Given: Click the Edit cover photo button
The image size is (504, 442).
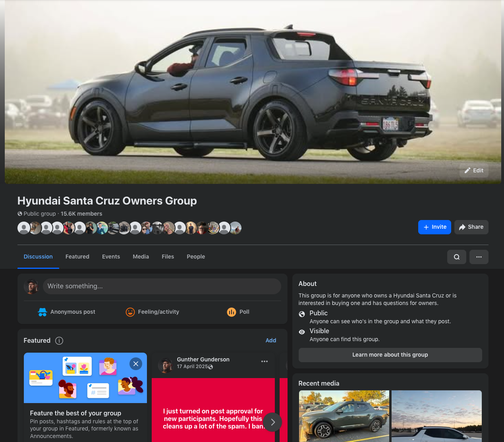Looking at the screenshot, I should [474, 170].
